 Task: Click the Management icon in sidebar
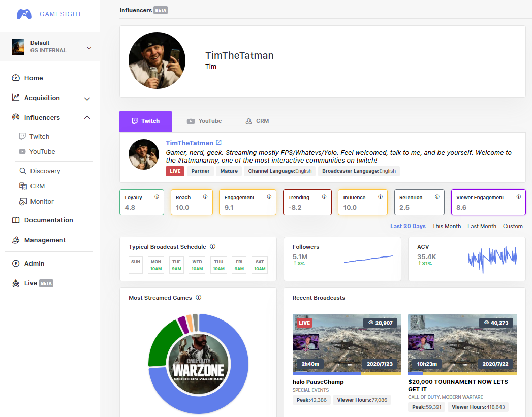pyautogui.click(x=16, y=240)
